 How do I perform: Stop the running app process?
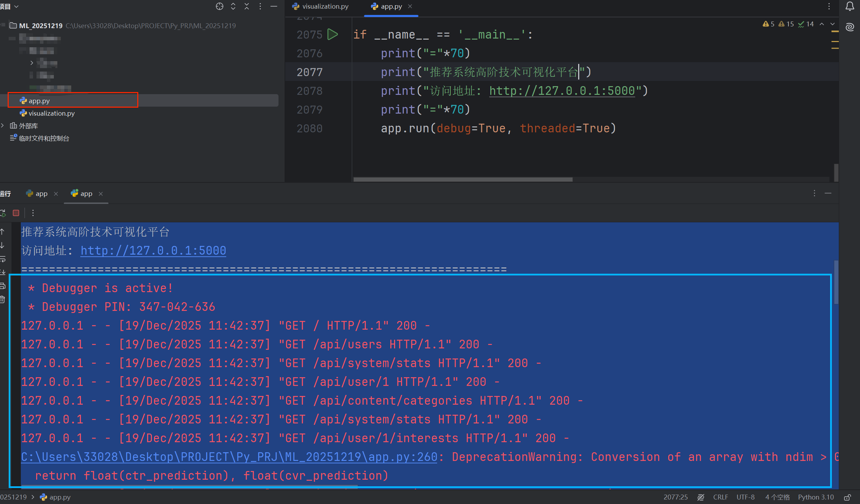coord(16,213)
